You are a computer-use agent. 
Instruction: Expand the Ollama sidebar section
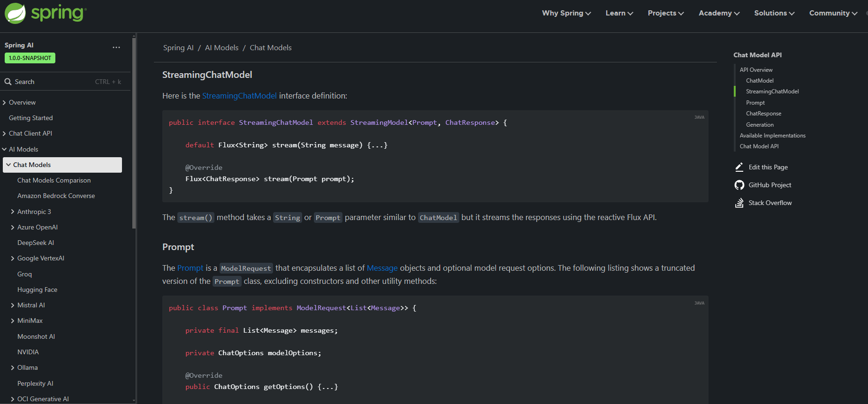click(x=13, y=367)
